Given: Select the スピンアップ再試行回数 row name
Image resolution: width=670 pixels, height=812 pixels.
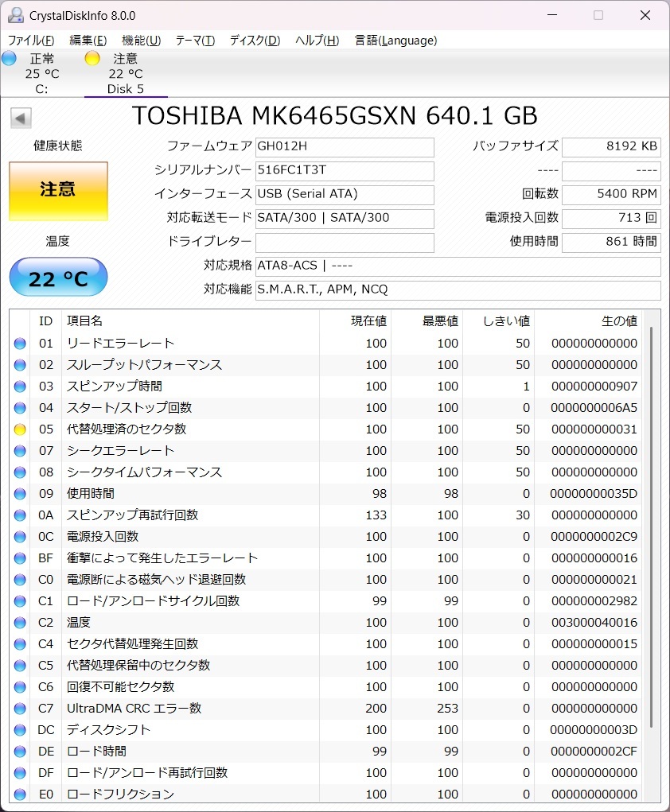Looking at the screenshot, I should tap(133, 515).
